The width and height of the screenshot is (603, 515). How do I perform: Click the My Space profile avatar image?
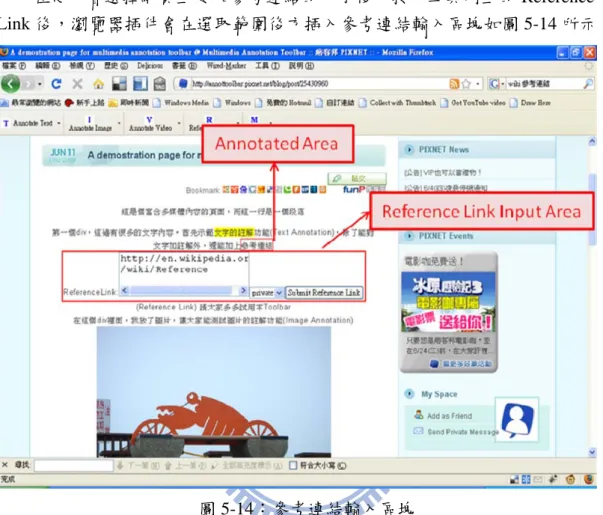tap(516, 420)
